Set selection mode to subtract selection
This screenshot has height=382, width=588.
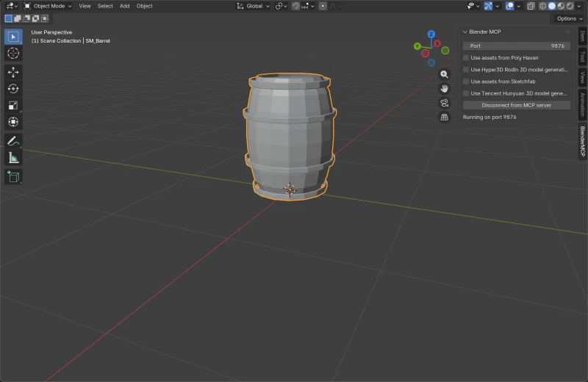click(26, 18)
